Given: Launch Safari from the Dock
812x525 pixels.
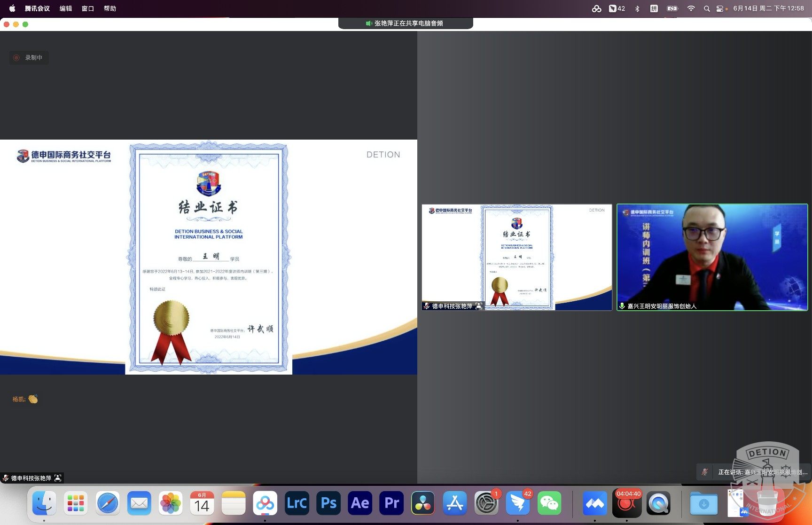Looking at the screenshot, I should (x=108, y=503).
